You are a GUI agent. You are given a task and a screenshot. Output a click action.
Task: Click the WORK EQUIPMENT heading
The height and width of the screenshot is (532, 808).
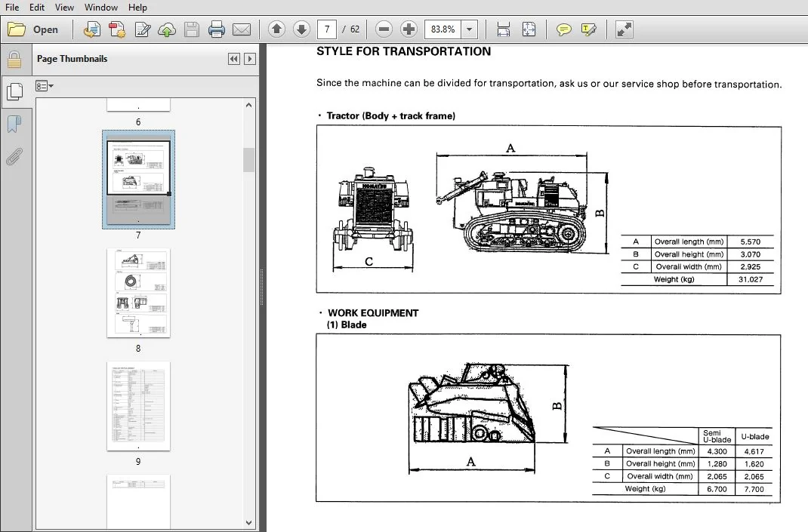(373, 313)
